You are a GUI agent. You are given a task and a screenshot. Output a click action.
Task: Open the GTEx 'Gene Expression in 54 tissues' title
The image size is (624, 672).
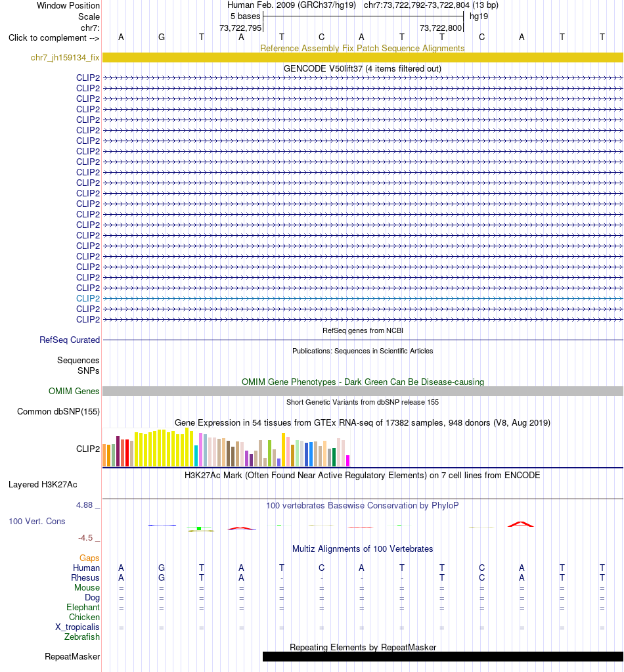(x=363, y=422)
